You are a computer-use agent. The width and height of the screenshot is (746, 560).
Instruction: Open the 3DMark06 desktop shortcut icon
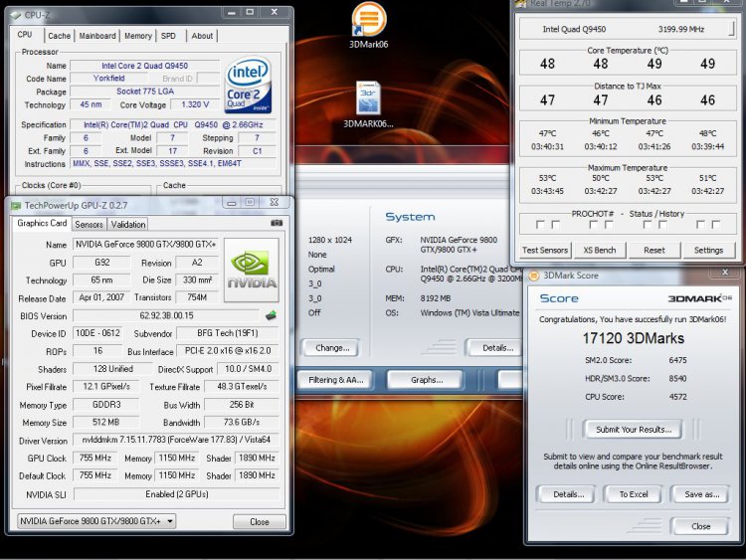(x=369, y=20)
